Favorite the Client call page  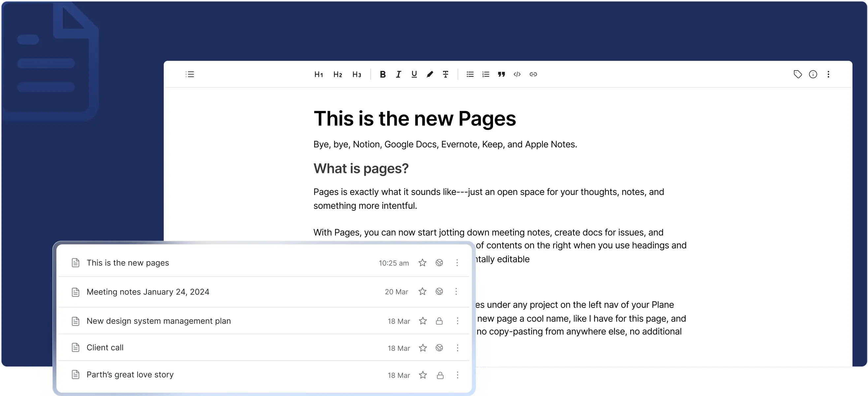pyautogui.click(x=422, y=348)
